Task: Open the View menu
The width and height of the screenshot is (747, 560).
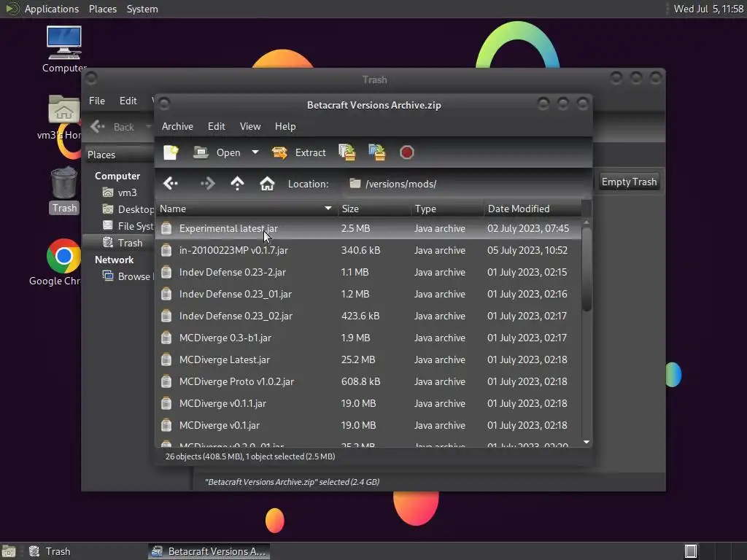Action: pyautogui.click(x=250, y=126)
